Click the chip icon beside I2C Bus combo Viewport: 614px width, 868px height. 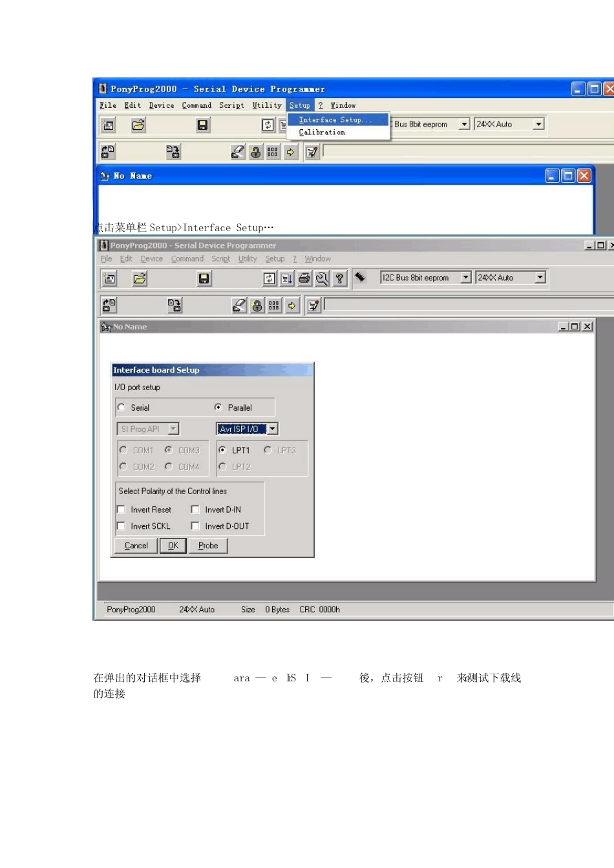coord(360,277)
